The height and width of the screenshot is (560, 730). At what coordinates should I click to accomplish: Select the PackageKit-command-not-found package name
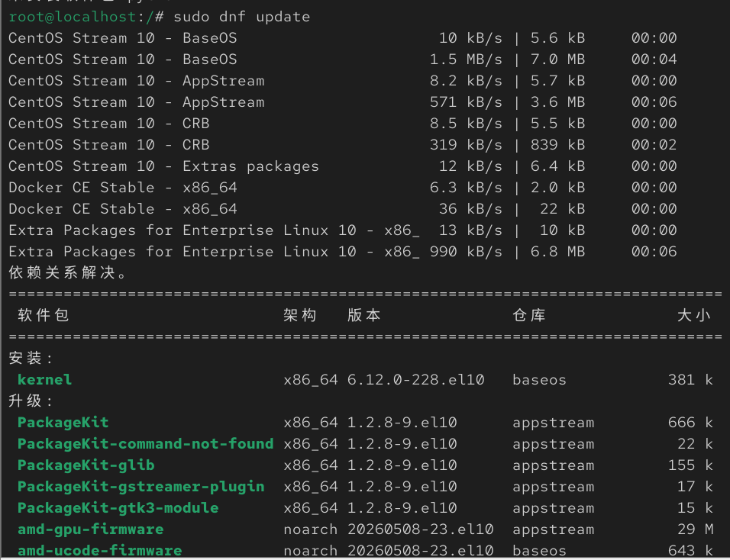click(145, 444)
